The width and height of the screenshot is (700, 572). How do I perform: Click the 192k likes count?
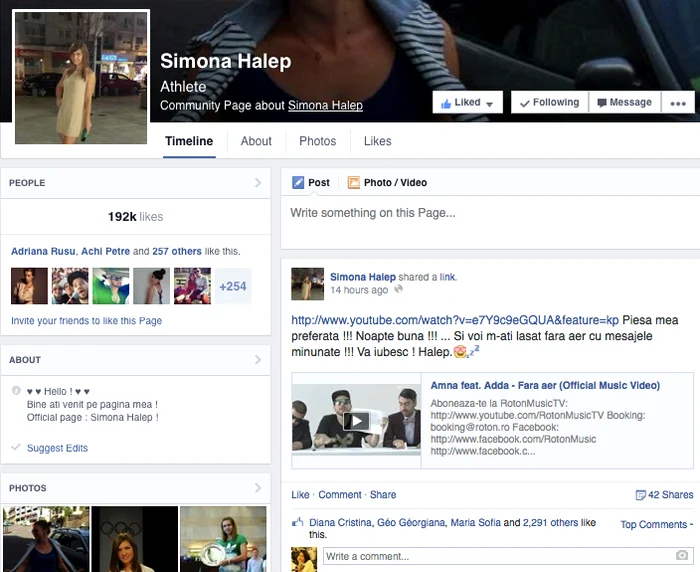[135, 217]
